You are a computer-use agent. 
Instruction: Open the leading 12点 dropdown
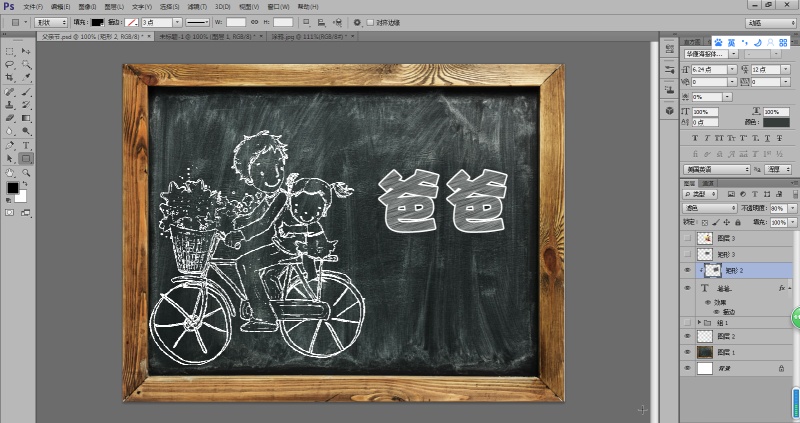pos(786,69)
